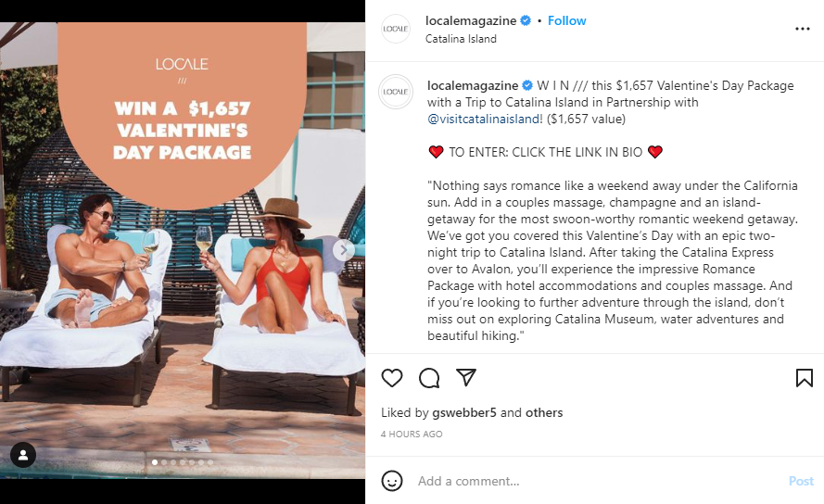The height and width of the screenshot is (504, 824).
Task: Like the post with the heart icon
Action: (x=391, y=378)
